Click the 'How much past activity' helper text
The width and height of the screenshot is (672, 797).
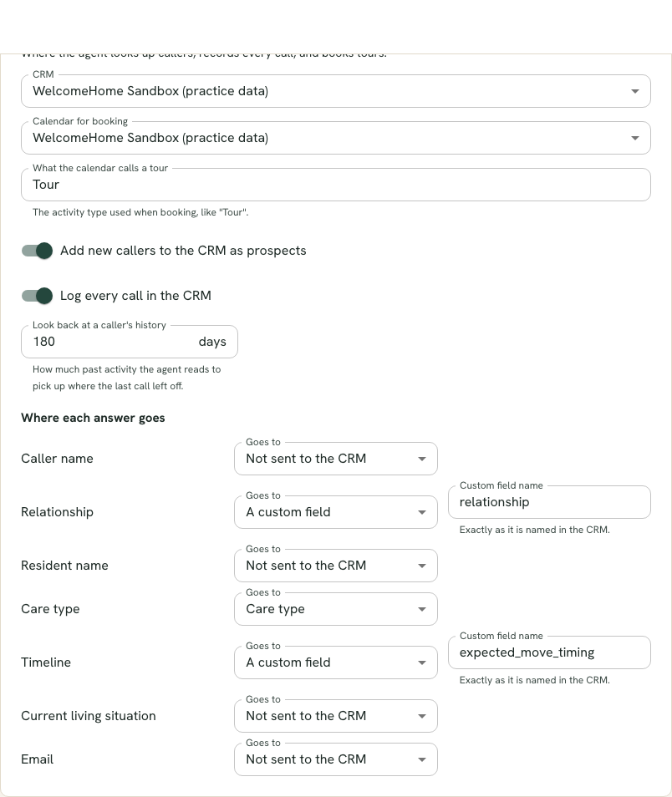pyautogui.click(x=127, y=378)
